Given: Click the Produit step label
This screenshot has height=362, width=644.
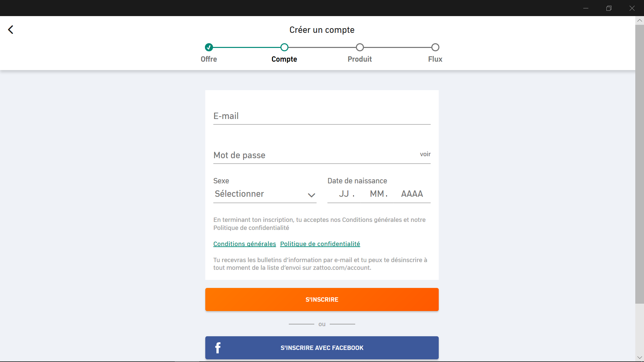Looking at the screenshot, I should coord(360,59).
